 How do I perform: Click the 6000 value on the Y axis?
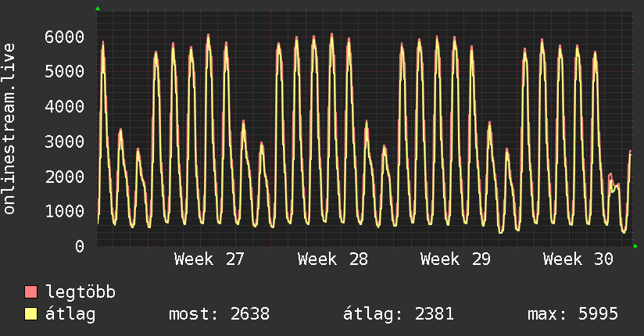[65, 37]
